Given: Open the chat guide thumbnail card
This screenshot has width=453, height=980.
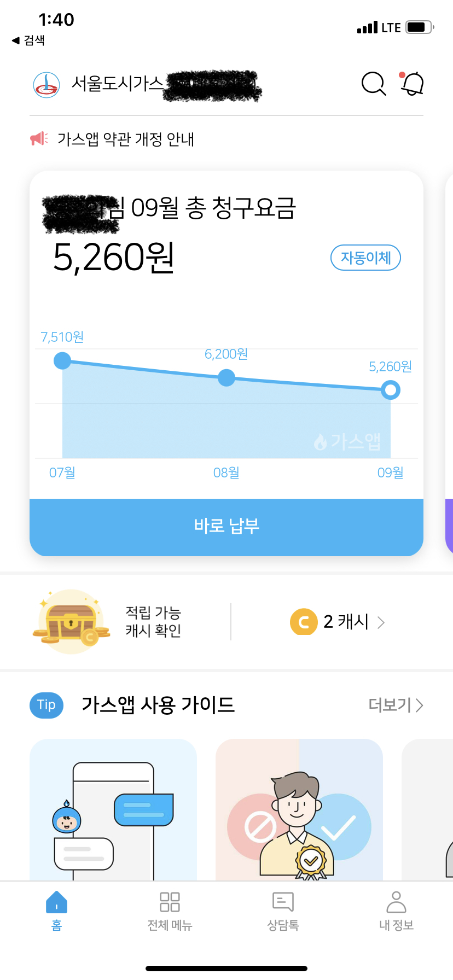Looking at the screenshot, I should (113, 809).
